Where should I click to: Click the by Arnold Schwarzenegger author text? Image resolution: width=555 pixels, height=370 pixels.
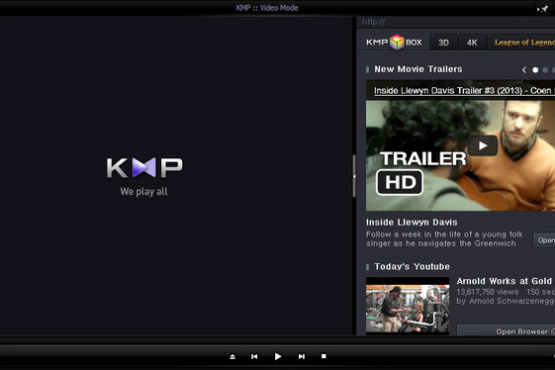[x=505, y=301]
